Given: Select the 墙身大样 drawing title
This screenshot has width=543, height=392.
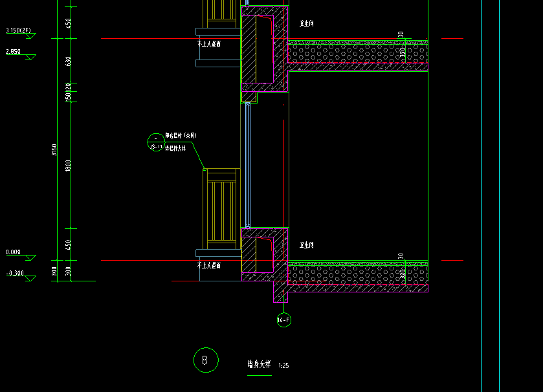Looking at the screenshot, I should (259, 364).
